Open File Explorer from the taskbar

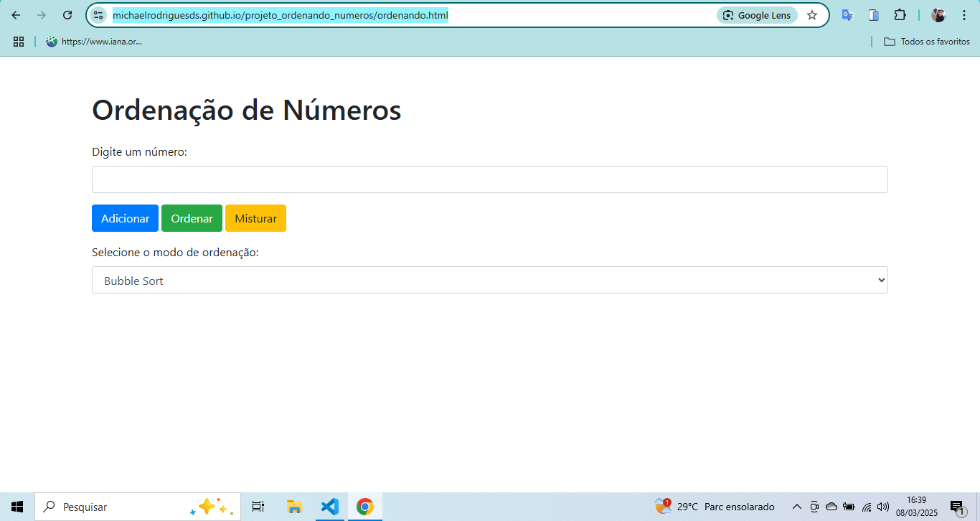pos(294,507)
